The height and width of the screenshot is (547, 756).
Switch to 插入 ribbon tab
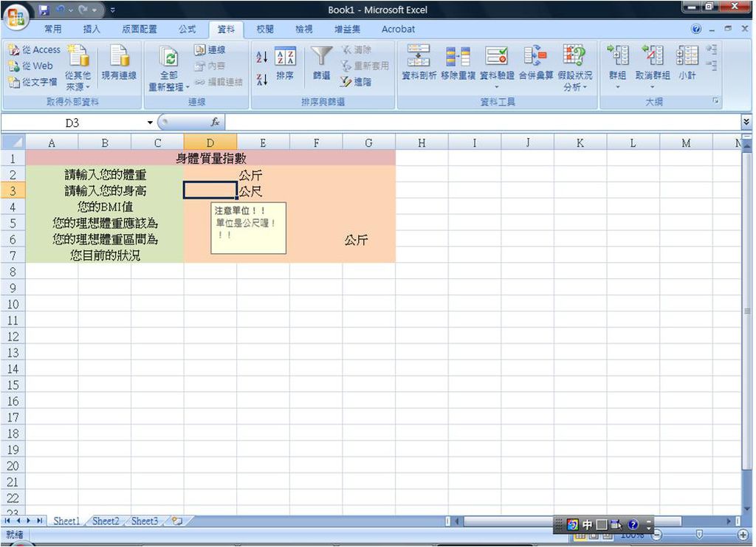click(x=92, y=30)
